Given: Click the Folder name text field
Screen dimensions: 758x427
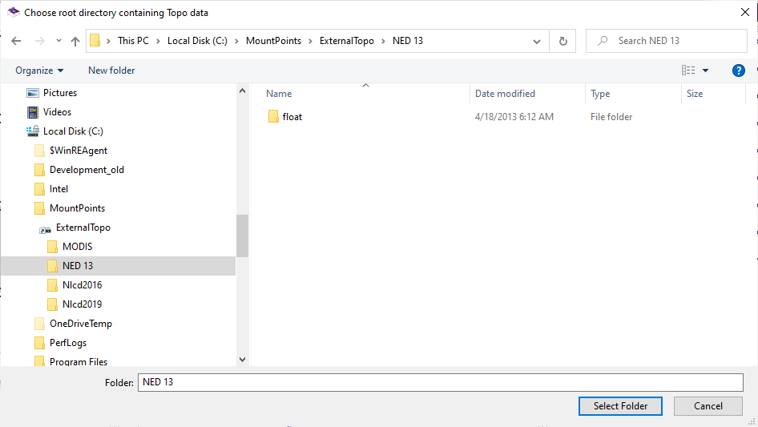Looking at the screenshot, I should (440, 382).
